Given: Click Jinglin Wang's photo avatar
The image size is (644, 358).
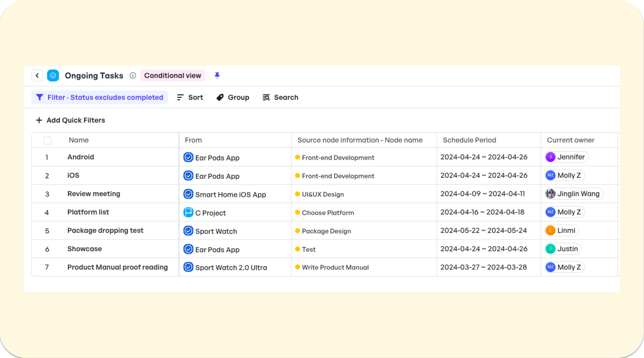Looking at the screenshot, I should 551,194.
